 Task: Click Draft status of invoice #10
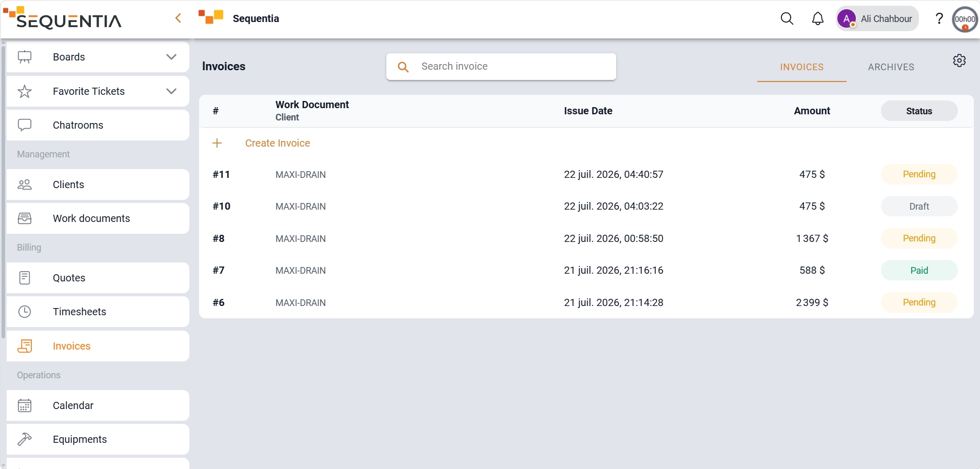[x=919, y=206]
